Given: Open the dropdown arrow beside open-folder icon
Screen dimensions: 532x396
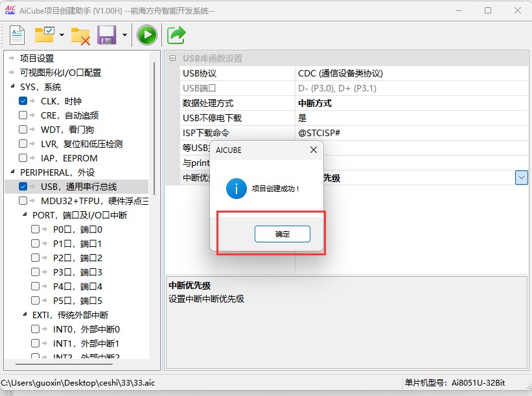Looking at the screenshot, I should (62, 34).
